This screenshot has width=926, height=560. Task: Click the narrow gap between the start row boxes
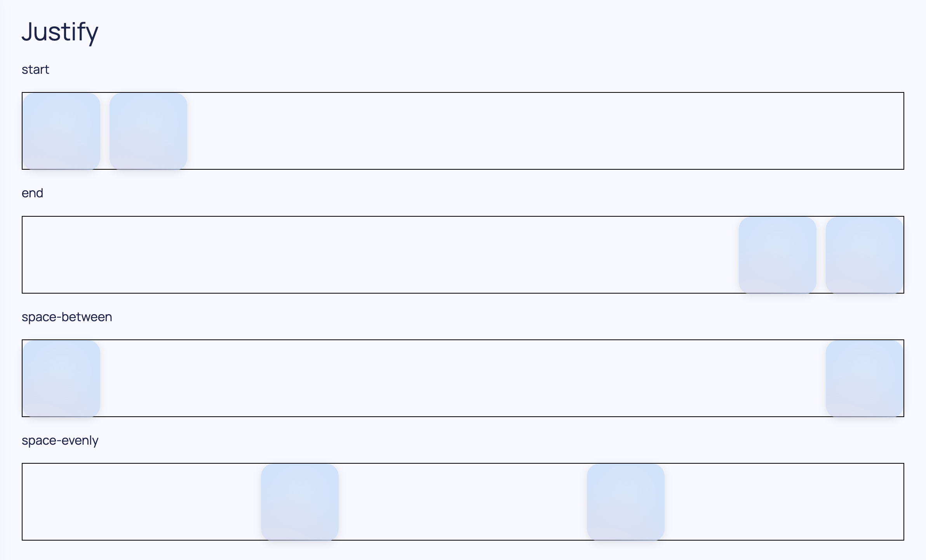point(105,131)
